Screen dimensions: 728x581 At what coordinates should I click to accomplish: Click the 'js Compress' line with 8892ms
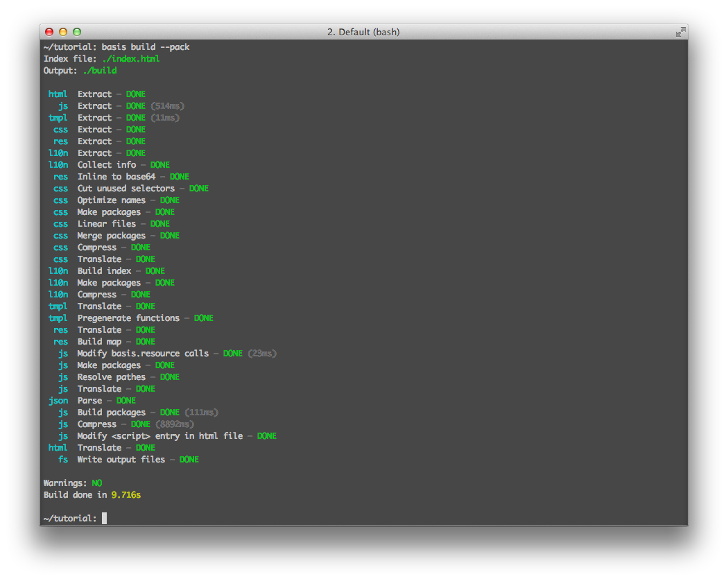[125, 424]
